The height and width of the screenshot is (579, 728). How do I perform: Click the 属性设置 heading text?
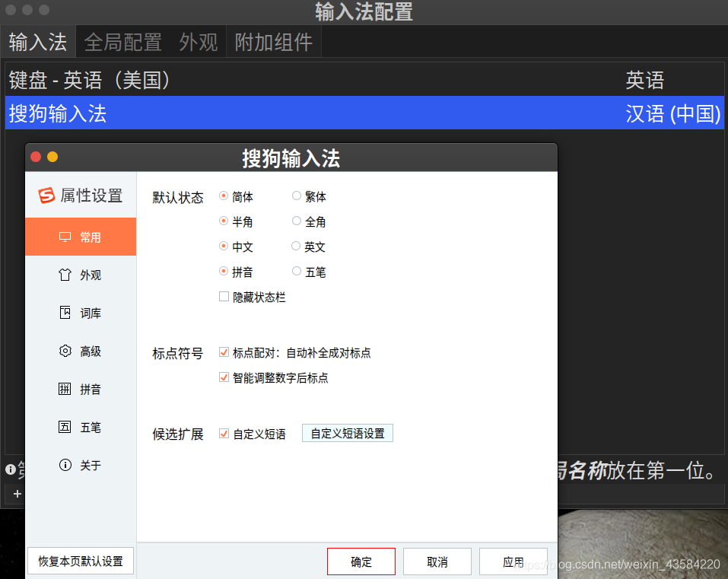pyautogui.click(x=91, y=196)
